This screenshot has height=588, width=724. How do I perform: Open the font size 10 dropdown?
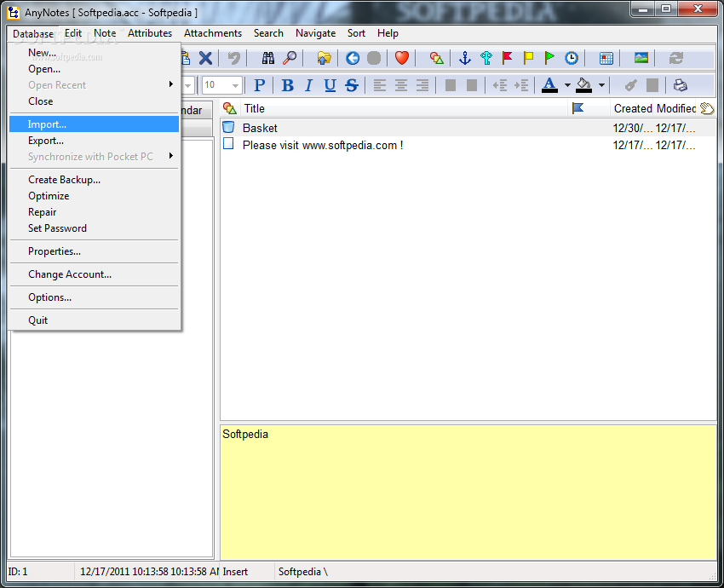coord(235,85)
